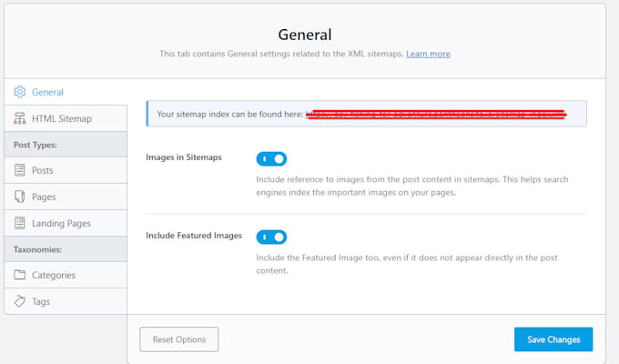Click the Include Featured Images label

click(194, 236)
